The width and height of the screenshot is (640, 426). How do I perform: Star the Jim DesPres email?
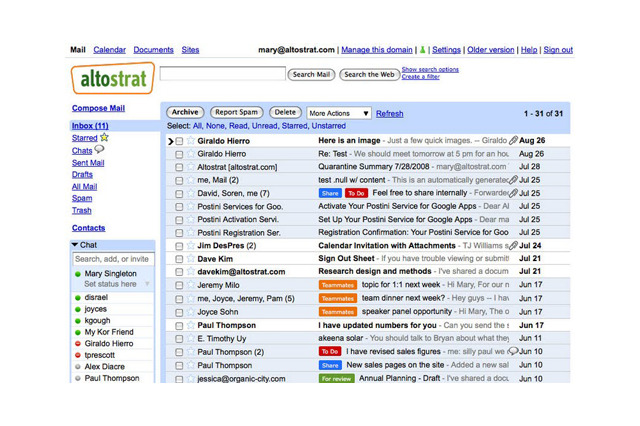[x=190, y=245]
